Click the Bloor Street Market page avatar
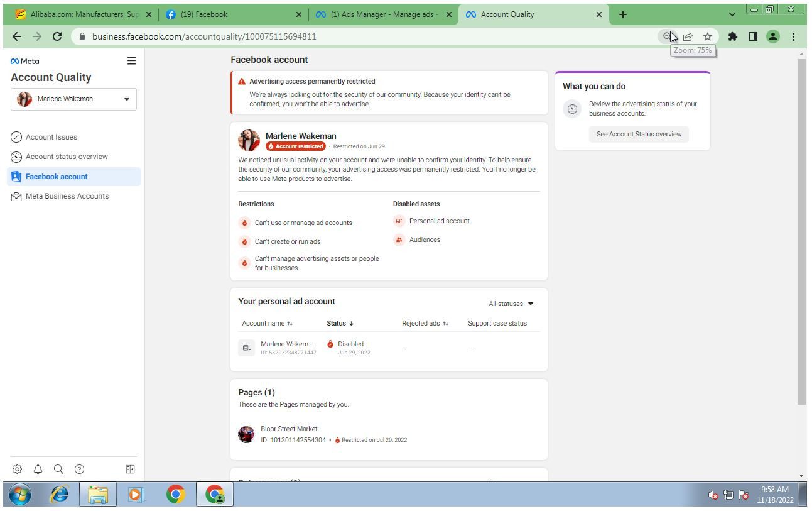This screenshot has height=511, width=812. coord(246,434)
